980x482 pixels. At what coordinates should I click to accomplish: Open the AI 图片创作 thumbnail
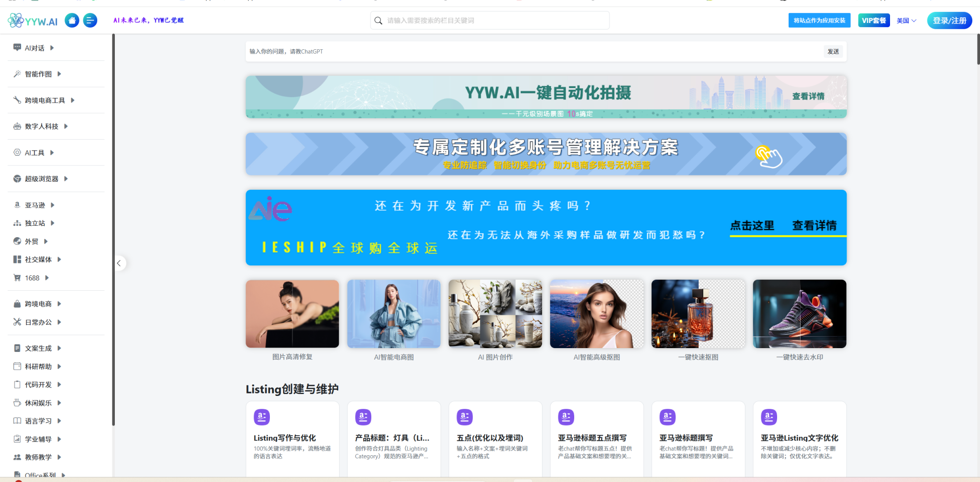tap(495, 314)
